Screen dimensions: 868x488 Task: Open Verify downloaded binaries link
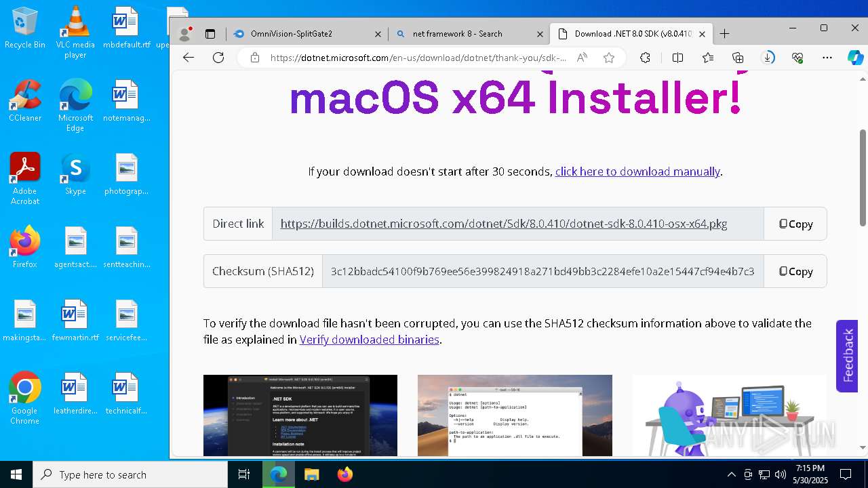(x=370, y=340)
